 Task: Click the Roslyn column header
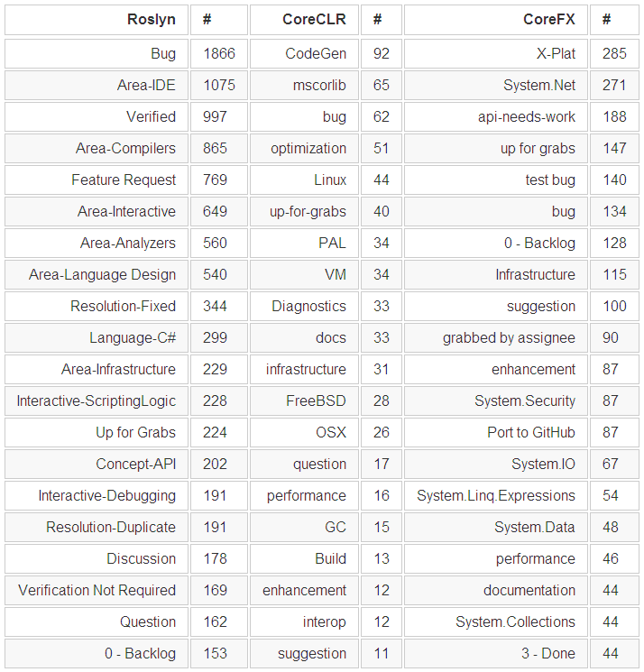152,19
